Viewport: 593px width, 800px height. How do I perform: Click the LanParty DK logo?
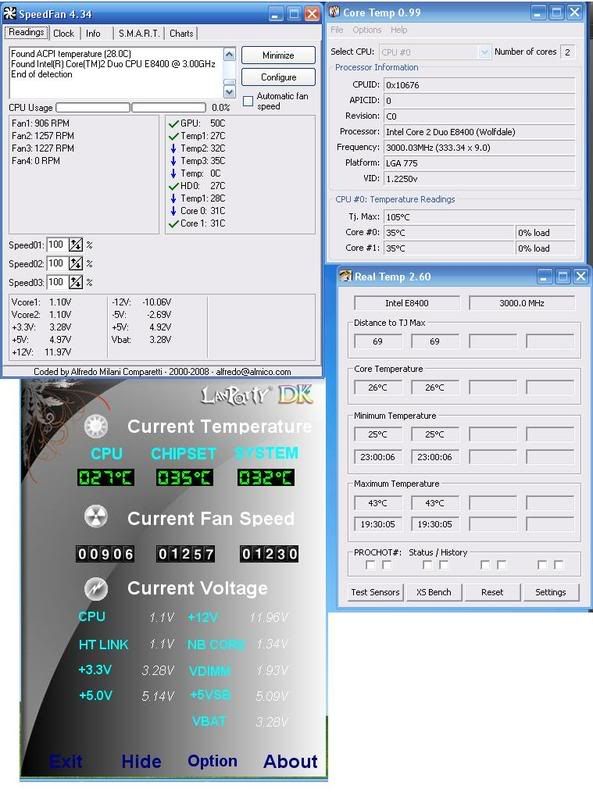click(x=256, y=395)
